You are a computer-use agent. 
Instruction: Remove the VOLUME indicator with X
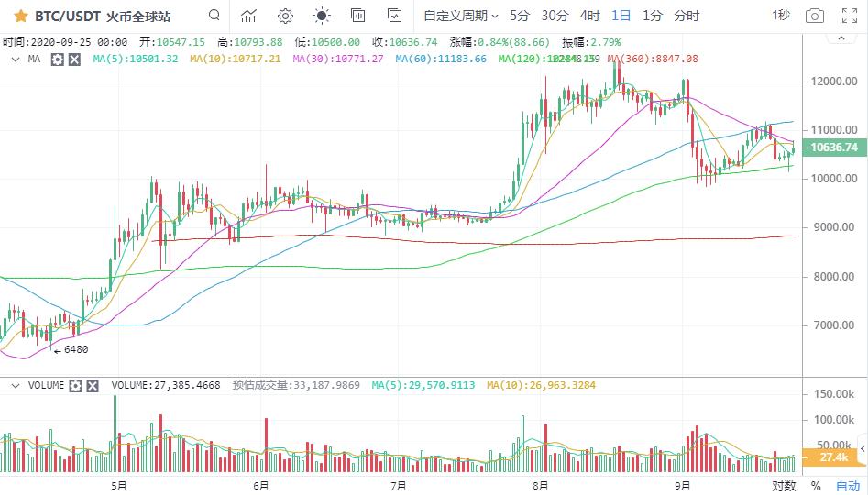(92, 386)
